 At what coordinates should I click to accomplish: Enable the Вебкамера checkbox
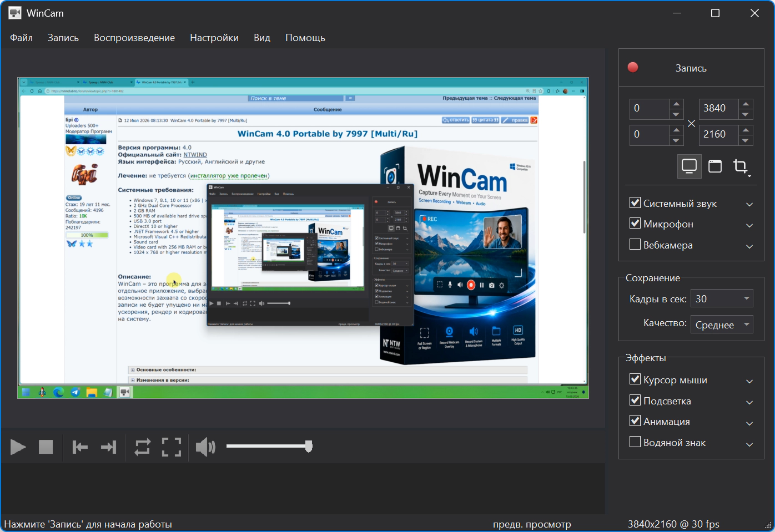coord(635,245)
